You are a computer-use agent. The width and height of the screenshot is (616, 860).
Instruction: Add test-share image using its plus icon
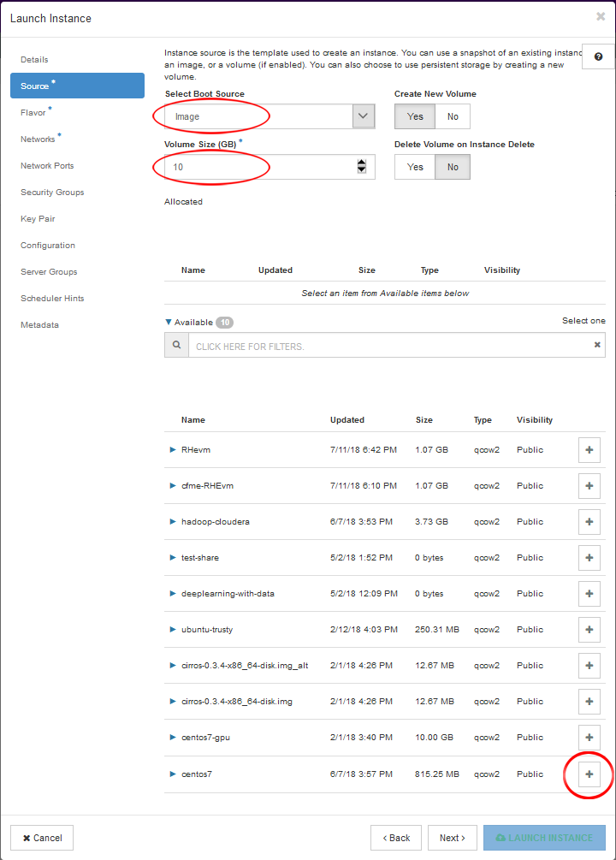pyautogui.click(x=589, y=558)
